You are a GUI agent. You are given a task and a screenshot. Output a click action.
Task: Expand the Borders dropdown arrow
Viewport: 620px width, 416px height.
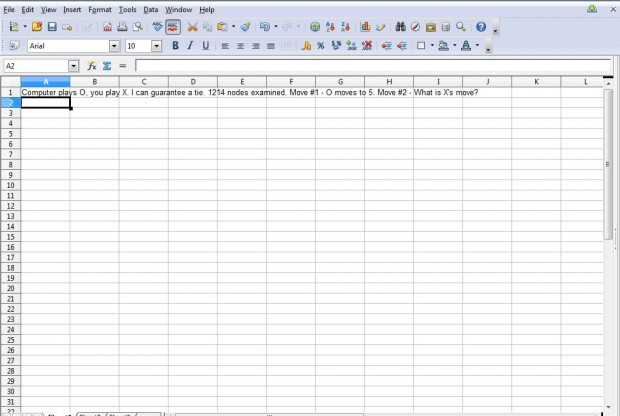coord(432,45)
